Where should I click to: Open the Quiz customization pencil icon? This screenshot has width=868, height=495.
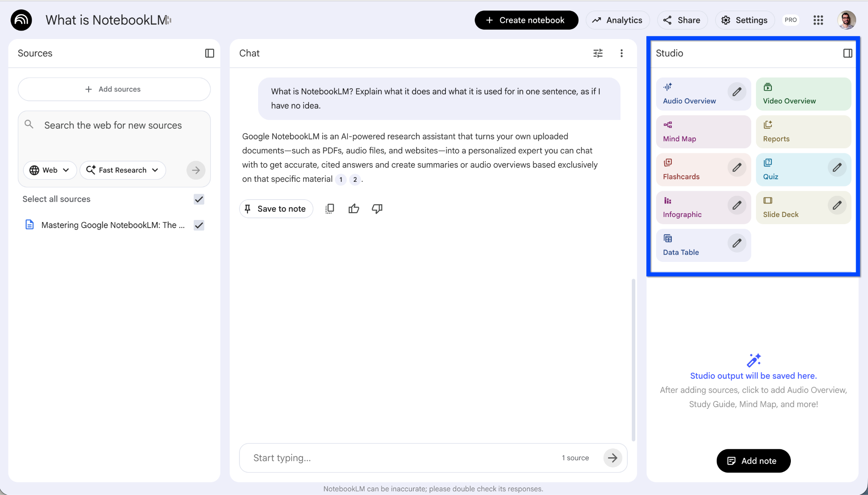coord(837,167)
